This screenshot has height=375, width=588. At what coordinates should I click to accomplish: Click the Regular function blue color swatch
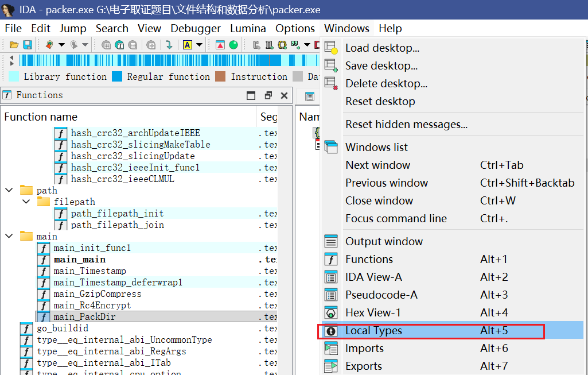pos(117,76)
